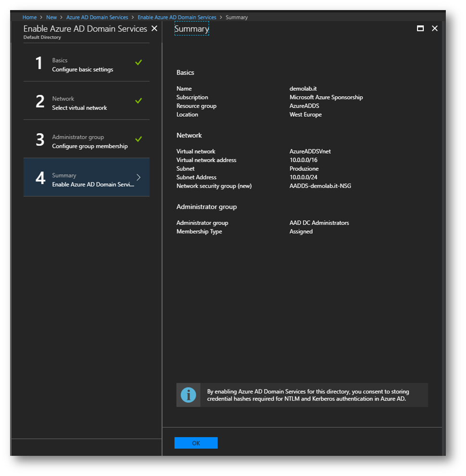The height and width of the screenshot is (476, 466).
Task: Click the Resource group label
Action: coord(196,106)
